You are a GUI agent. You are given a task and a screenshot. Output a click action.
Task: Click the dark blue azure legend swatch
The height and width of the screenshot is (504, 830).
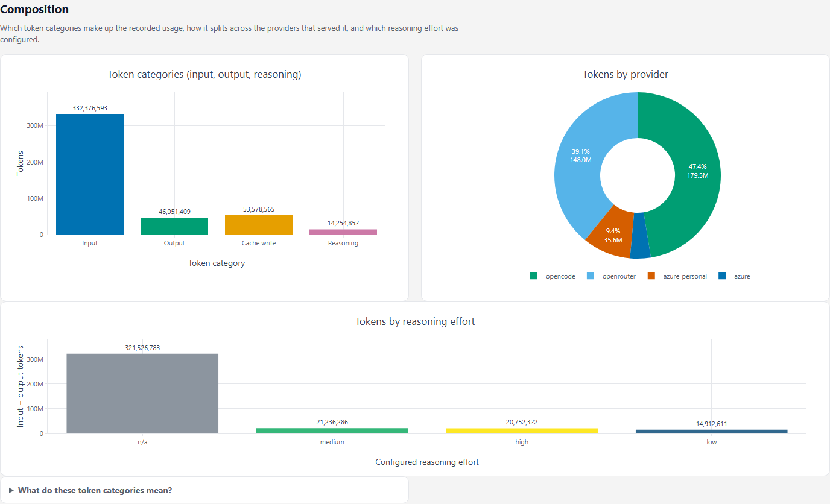722,276
